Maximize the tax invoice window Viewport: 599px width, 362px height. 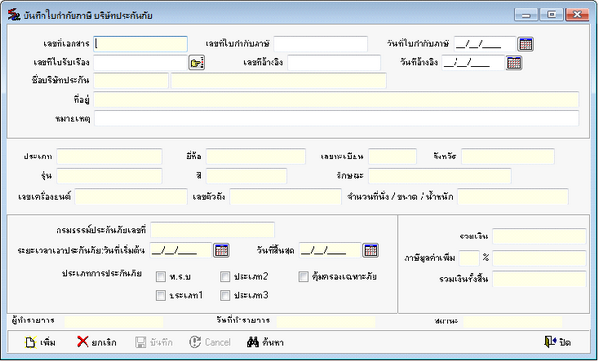pos(551,15)
